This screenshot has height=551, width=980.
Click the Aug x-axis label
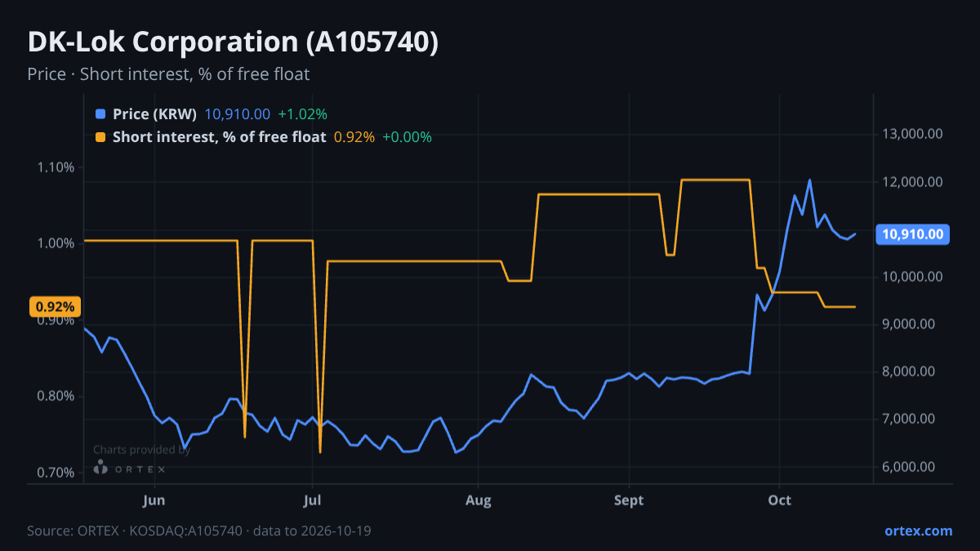pos(479,500)
